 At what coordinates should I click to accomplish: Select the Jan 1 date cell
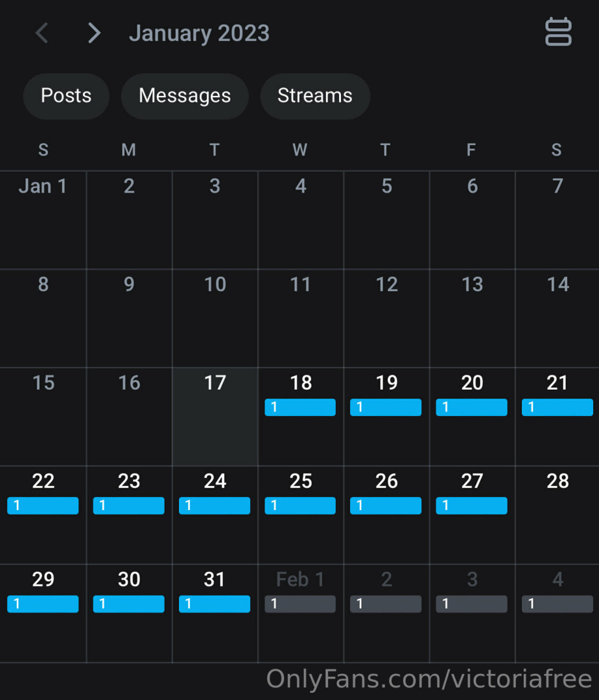point(43,220)
